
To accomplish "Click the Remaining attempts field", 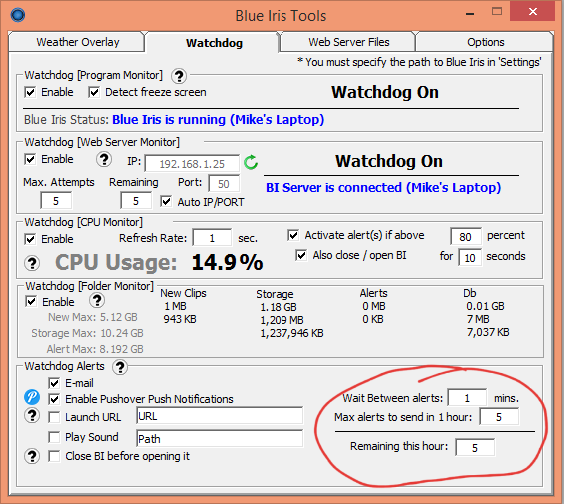I will tap(136, 201).
